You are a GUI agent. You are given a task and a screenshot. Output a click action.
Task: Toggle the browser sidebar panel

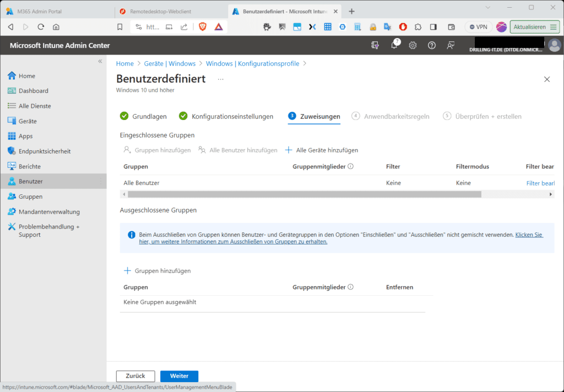click(433, 27)
